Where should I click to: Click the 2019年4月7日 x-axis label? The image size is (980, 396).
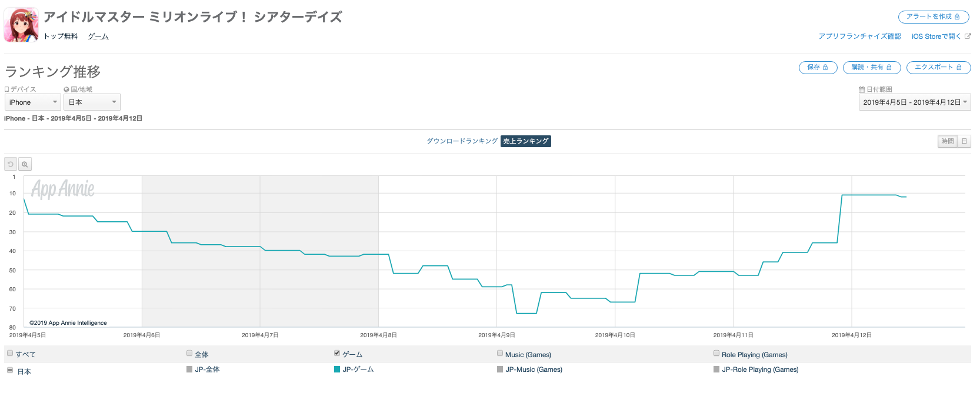coord(260,335)
